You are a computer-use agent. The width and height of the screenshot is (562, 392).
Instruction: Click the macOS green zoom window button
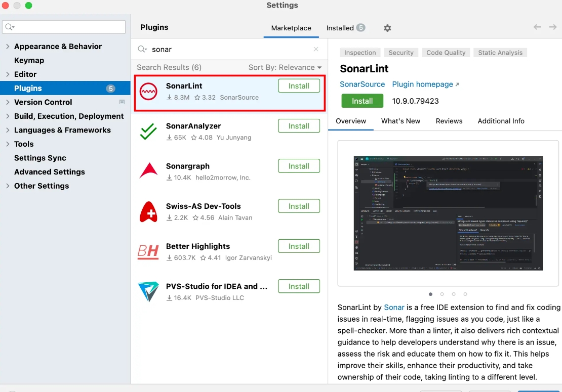29,6
